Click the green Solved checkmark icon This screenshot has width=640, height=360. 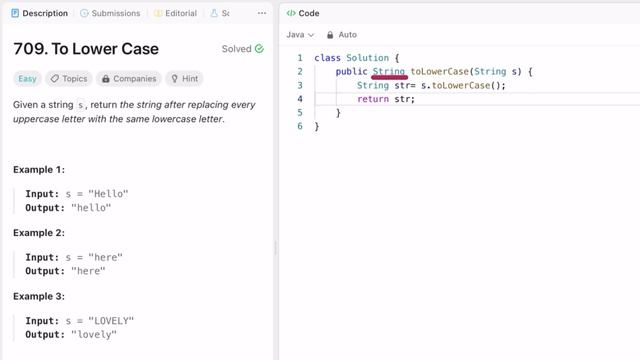coord(259,49)
